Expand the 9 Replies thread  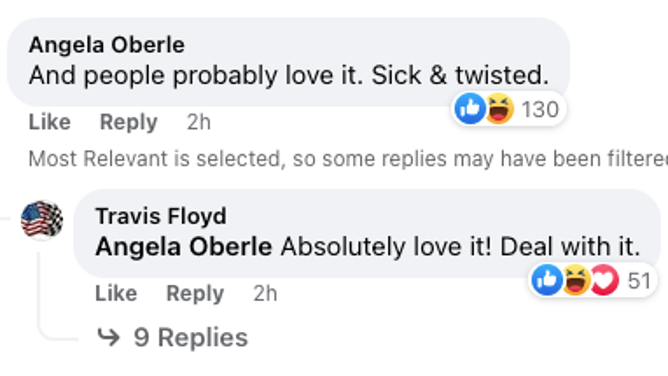coord(190,338)
